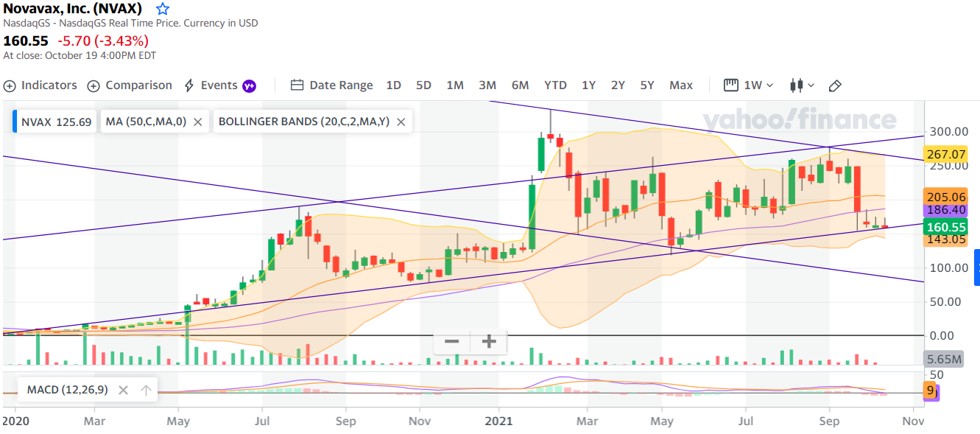Select the 5Y time range
Viewport: 980px width, 434px height.
point(646,85)
